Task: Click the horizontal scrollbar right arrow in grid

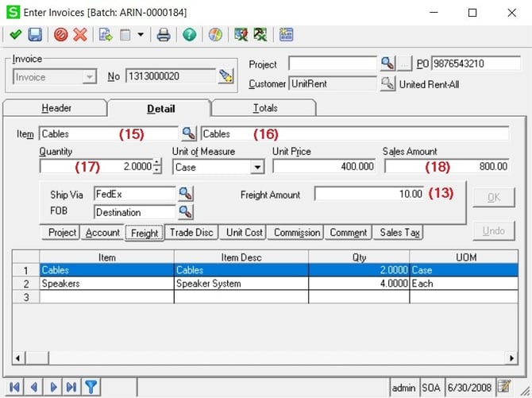Action: point(511,359)
